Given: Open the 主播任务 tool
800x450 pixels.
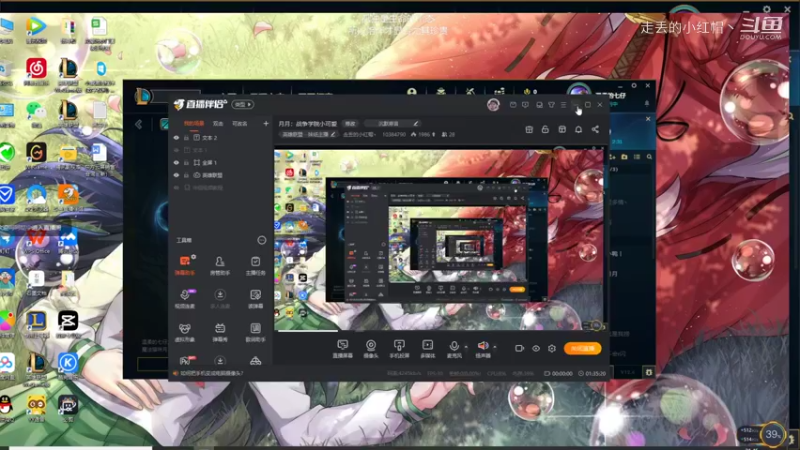Looking at the screenshot, I should click(255, 265).
